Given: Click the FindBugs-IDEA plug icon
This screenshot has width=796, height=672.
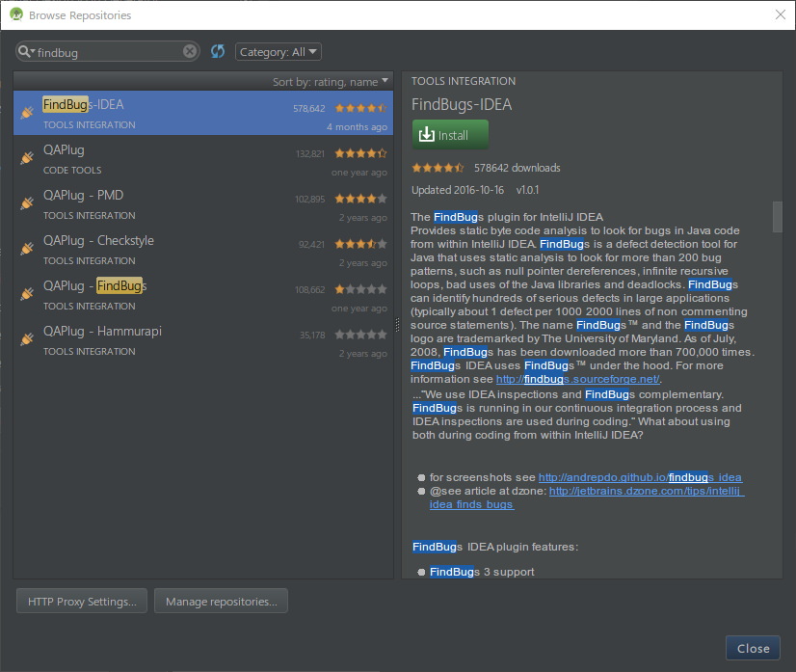Looking at the screenshot, I should pos(27,113).
